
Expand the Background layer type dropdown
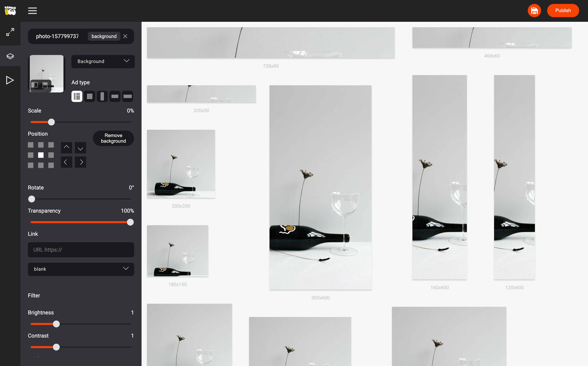[103, 61]
